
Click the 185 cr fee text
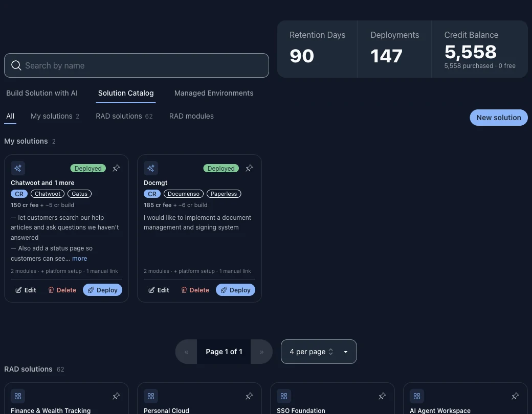158,205
